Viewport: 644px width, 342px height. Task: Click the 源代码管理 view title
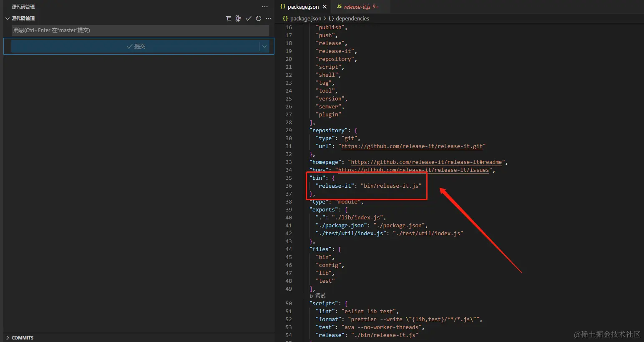coord(23,7)
